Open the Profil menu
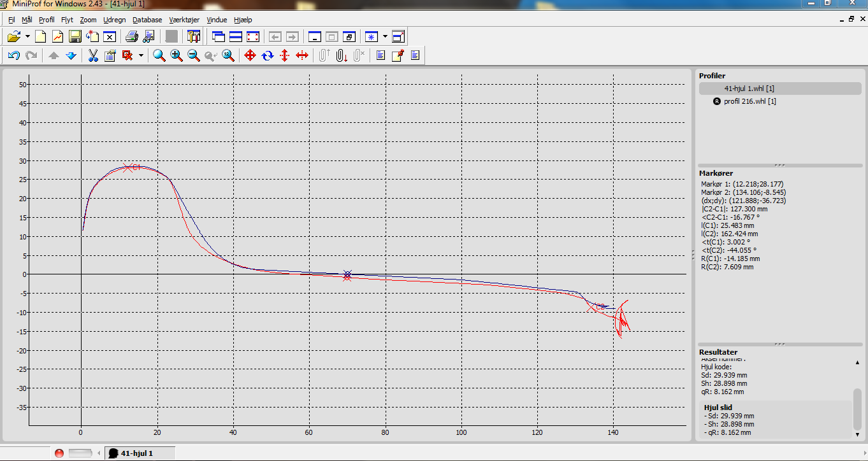Viewport: 868px width, 461px height. coord(47,20)
